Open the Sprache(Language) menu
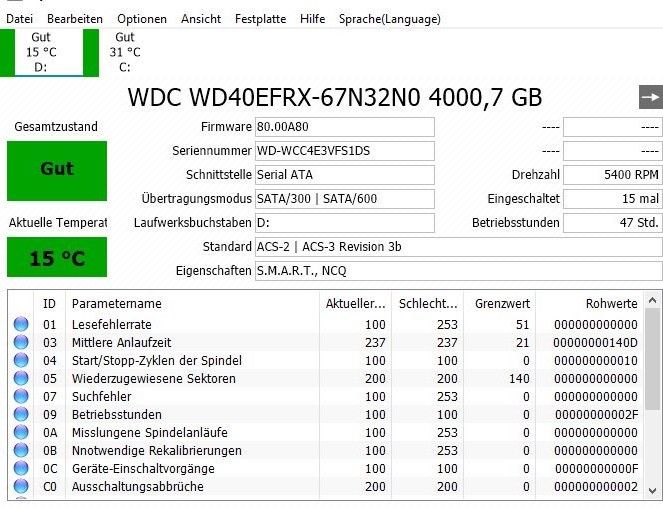663x508 pixels. tap(390, 19)
